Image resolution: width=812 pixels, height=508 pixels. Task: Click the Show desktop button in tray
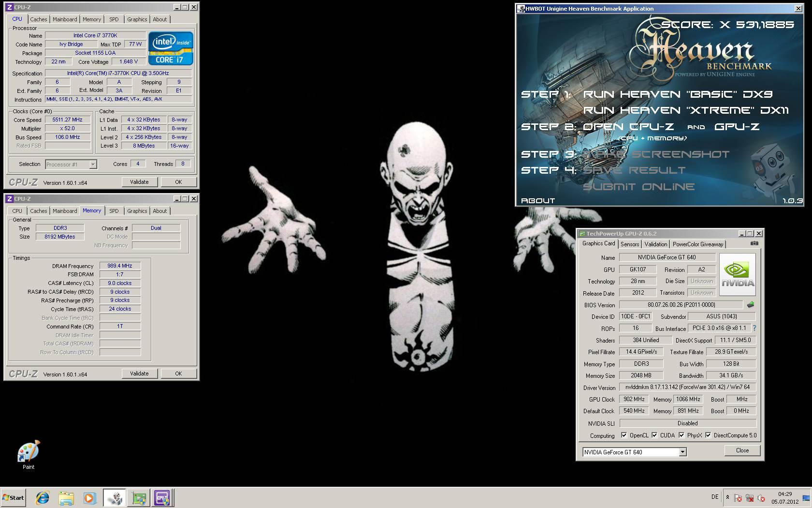[806, 497]
